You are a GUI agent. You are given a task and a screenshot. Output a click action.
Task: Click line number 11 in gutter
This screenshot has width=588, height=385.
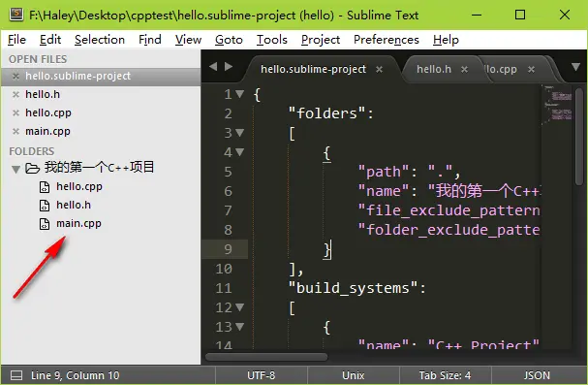pos(224,288)
